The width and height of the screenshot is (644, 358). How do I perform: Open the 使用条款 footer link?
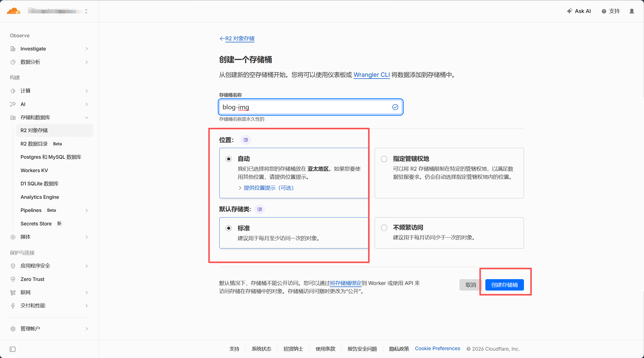point(325,349)
